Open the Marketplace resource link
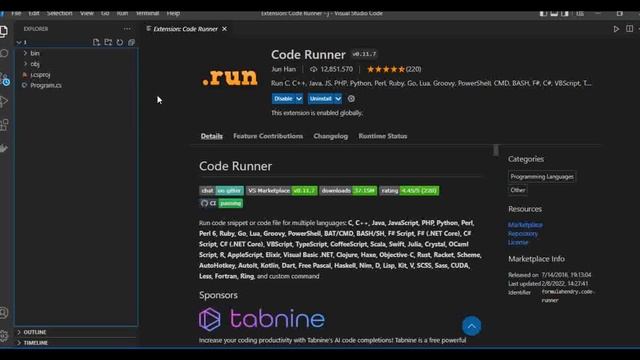Viewport: 640px width, 360px height. [525, 225]
